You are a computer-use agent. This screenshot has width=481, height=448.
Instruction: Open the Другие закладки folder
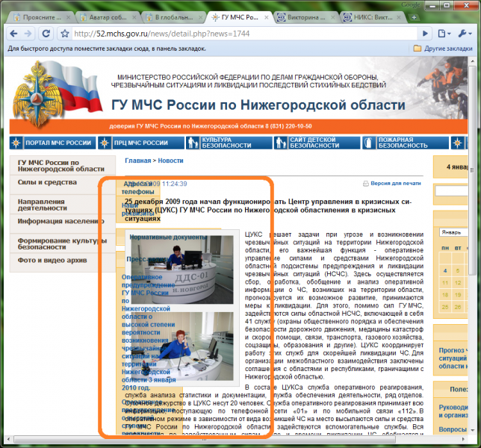[x=443, y=49]
